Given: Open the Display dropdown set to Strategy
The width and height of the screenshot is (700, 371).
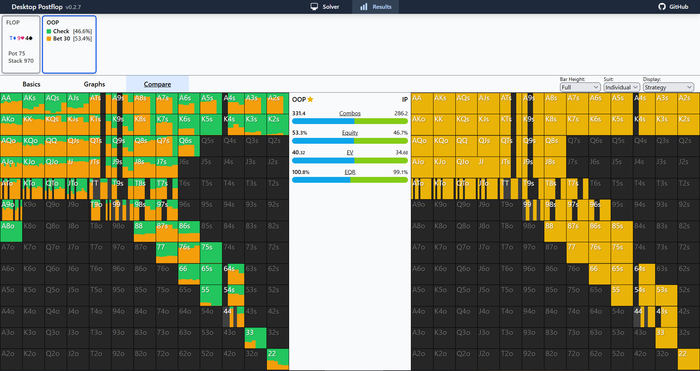Looking at the screenshot, I should coord(668,87).
